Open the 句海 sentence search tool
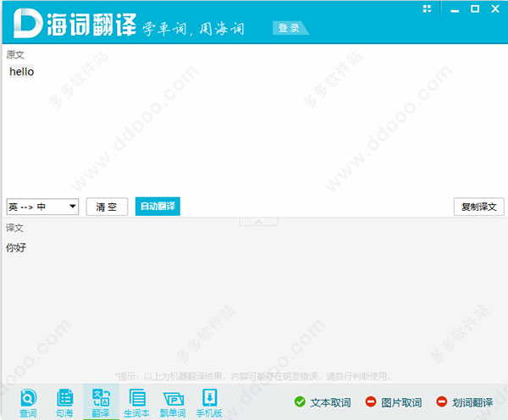Image resolution: width=508 pixels, height=420 pixels. click(64, 403)
